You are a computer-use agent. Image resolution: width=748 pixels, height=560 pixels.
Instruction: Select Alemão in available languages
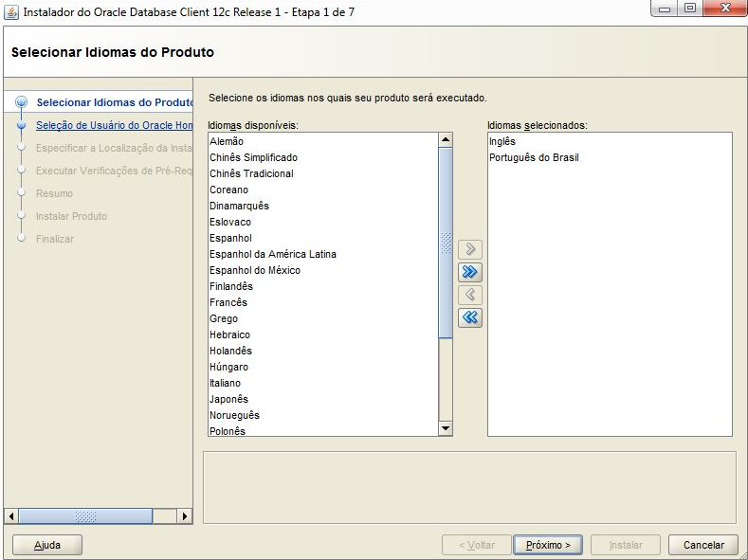click(323, 141)
